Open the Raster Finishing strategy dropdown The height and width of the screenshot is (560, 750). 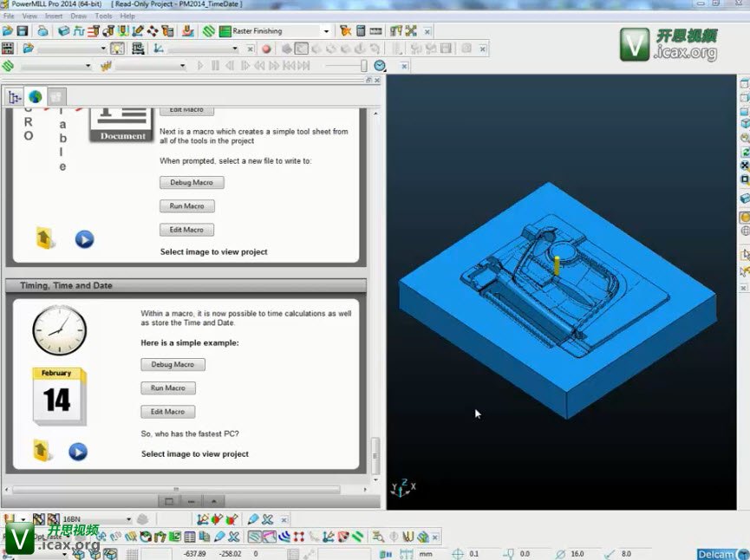pos(326,31)
